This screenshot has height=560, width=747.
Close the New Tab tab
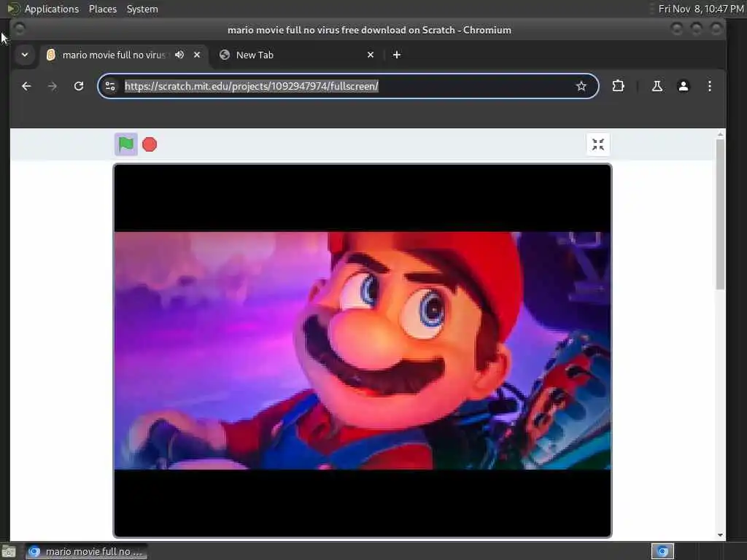371,55
